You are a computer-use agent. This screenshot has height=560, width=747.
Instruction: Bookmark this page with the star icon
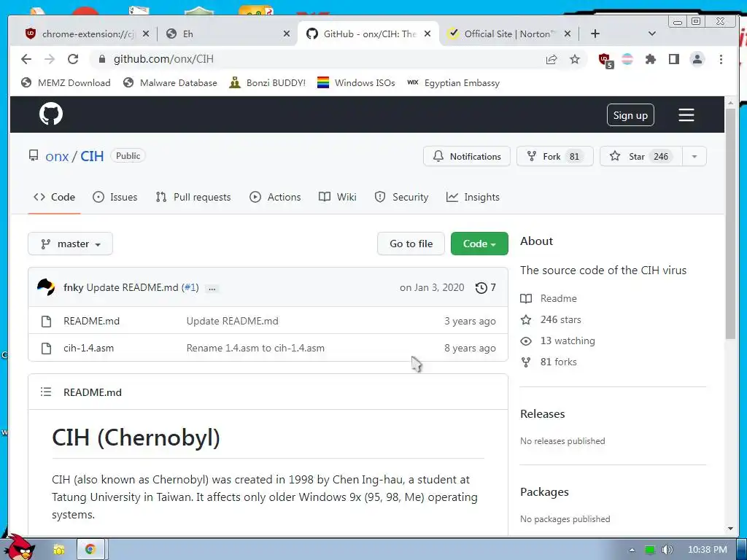(x=575, y=59)
